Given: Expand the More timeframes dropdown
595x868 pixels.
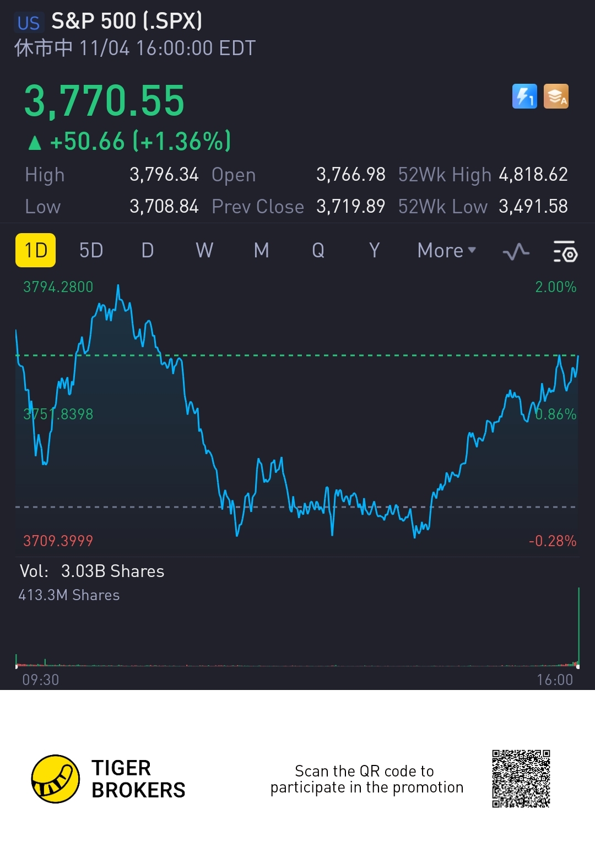Looking at the screenshot, I should 446,250.
